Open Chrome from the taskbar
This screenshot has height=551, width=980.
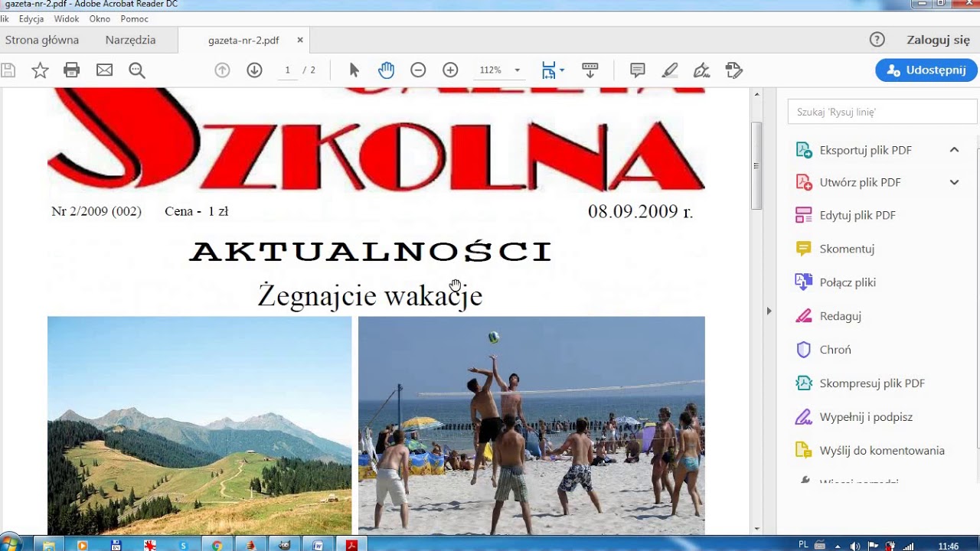coord(217,546)
